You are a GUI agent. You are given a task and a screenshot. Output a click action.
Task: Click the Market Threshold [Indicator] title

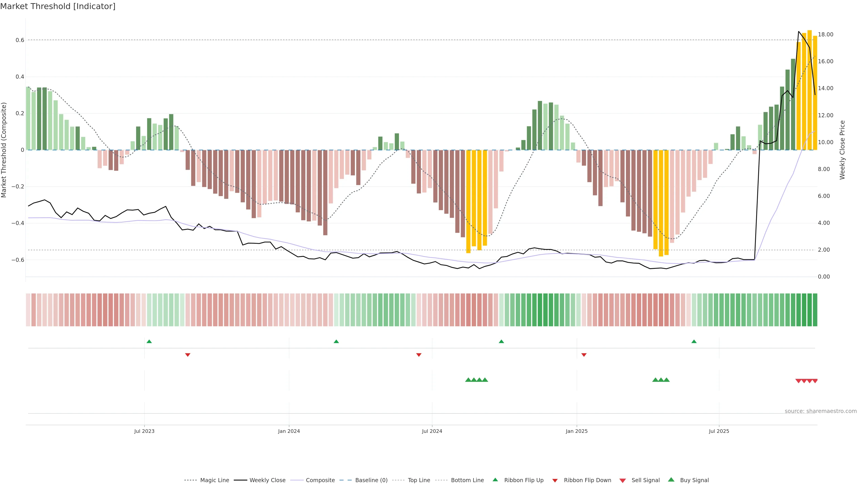pyautogui.click(x=58, y=6)
